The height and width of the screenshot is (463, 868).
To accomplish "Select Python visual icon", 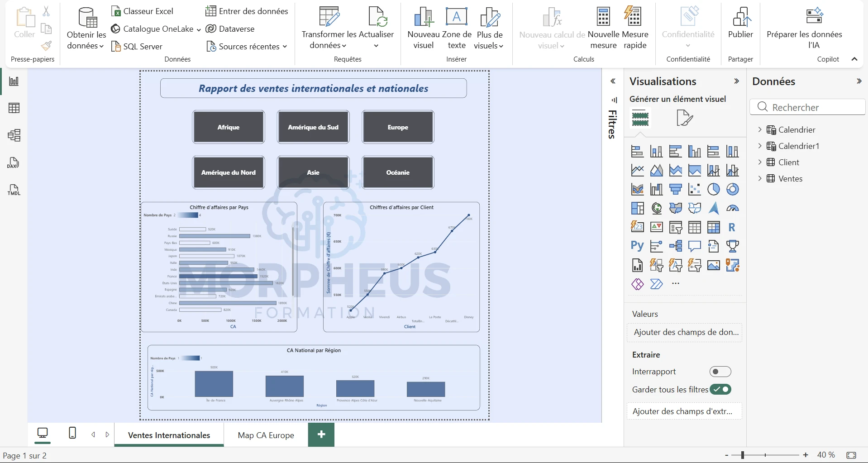I will [637, 246].
